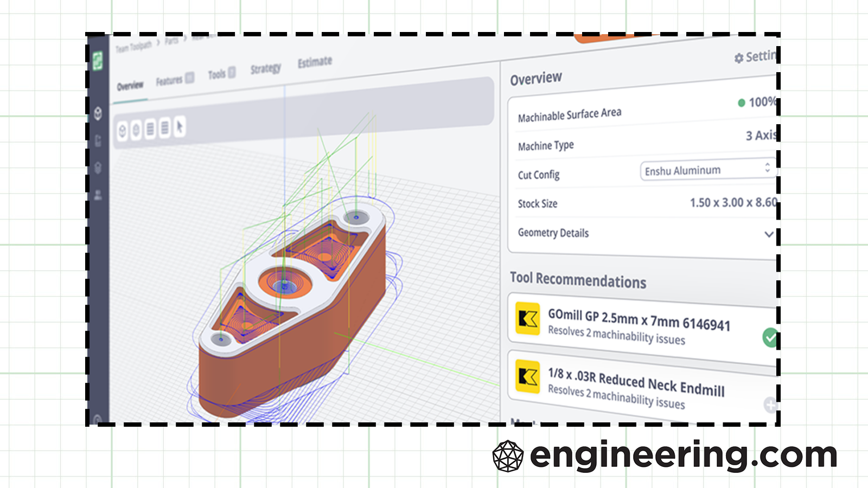The height and width of the screenshot is (488, 868).
Task: Go to the Estimate tab
Action: click(315, 62)
